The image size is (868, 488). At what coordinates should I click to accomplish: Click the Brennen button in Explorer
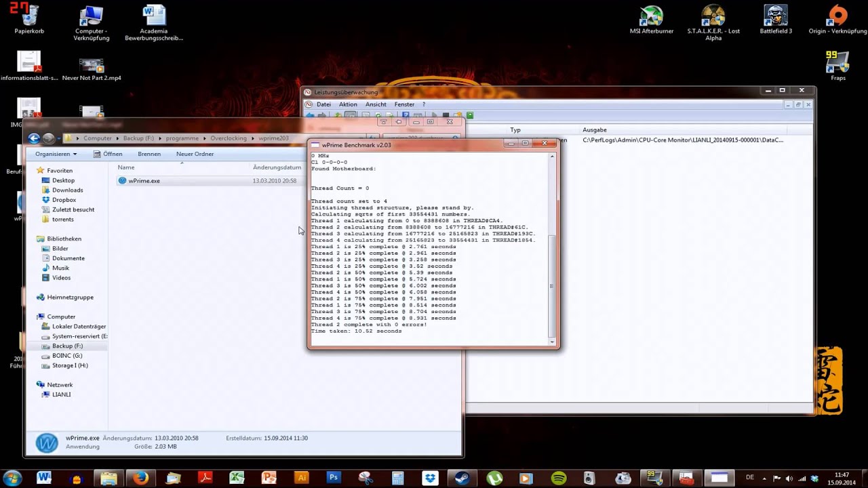(x=149, y=154)
